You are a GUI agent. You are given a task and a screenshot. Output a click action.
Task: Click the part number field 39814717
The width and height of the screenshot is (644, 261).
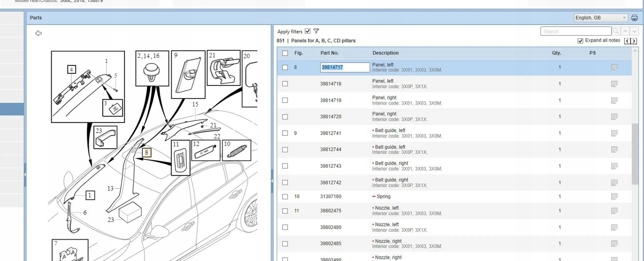click(x=345, y=67)
